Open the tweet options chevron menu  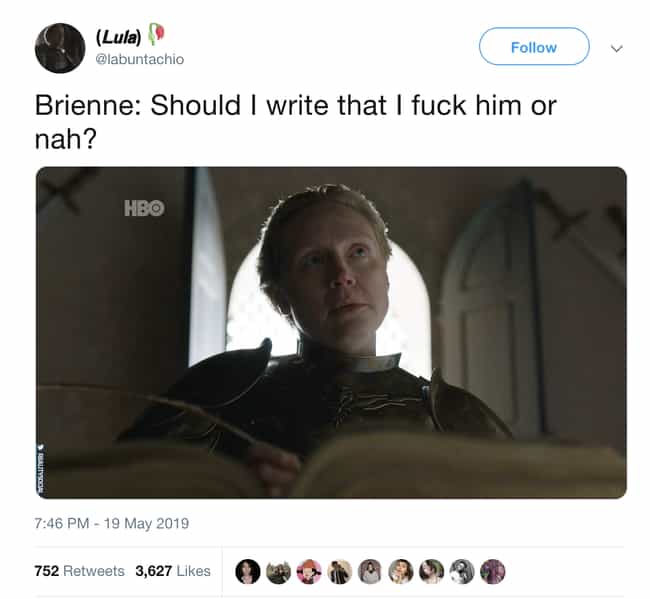pos(616,49)
